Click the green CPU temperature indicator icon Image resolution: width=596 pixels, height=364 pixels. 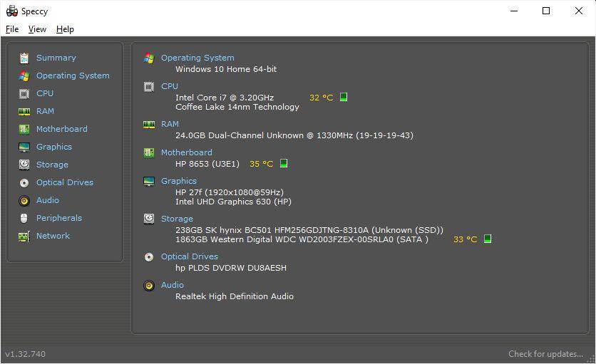pyautogui.click(x=343, y=97)
